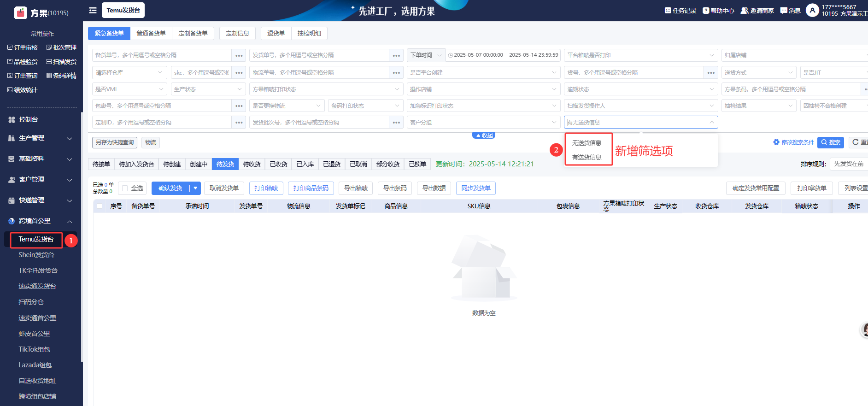The image size is (868, 406).
Task: Click the 方果条码 input field
Action: coord(791,89)
